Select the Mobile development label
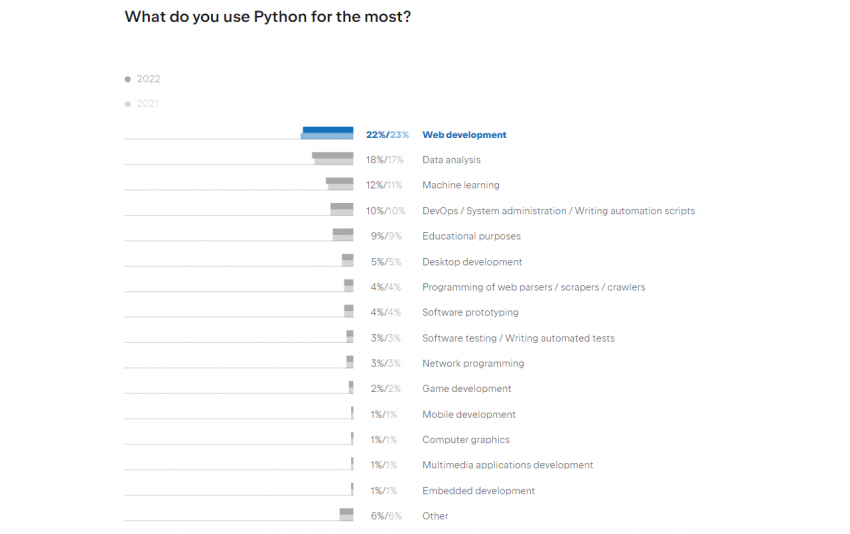Image resolution: width=850 pixels, height=534 pixels. 469,414
